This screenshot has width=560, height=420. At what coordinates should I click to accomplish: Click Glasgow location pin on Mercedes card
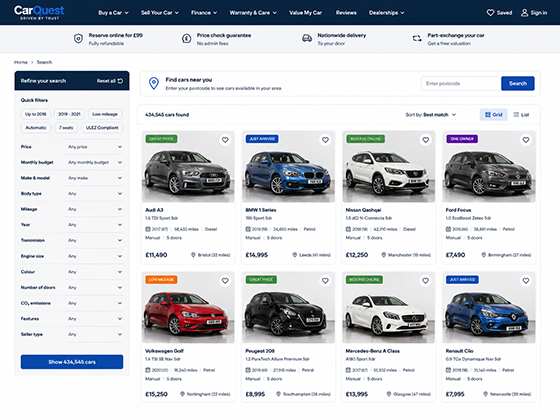pyautogui.click(x=389, y=394)
